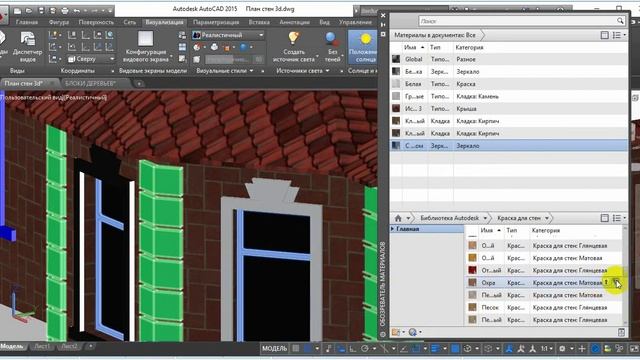
Task: Click the new file icon in quick access toolbar
Action: pyautogui.click(x=17, y=11)
